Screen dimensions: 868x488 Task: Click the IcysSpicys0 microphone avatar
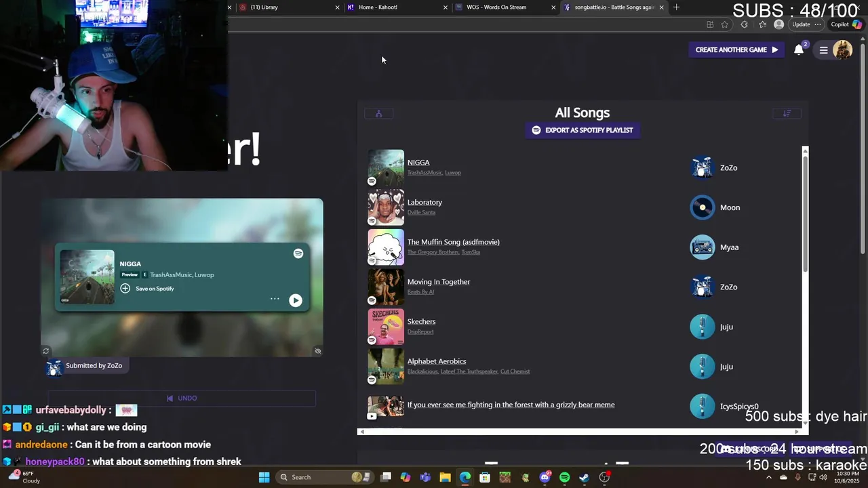pos(702,407)
